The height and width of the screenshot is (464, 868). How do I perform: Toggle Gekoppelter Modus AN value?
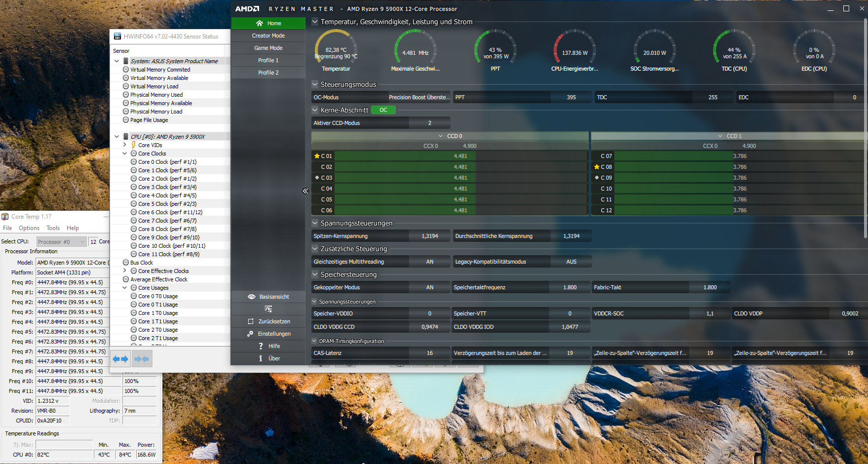tap(430, 287)
